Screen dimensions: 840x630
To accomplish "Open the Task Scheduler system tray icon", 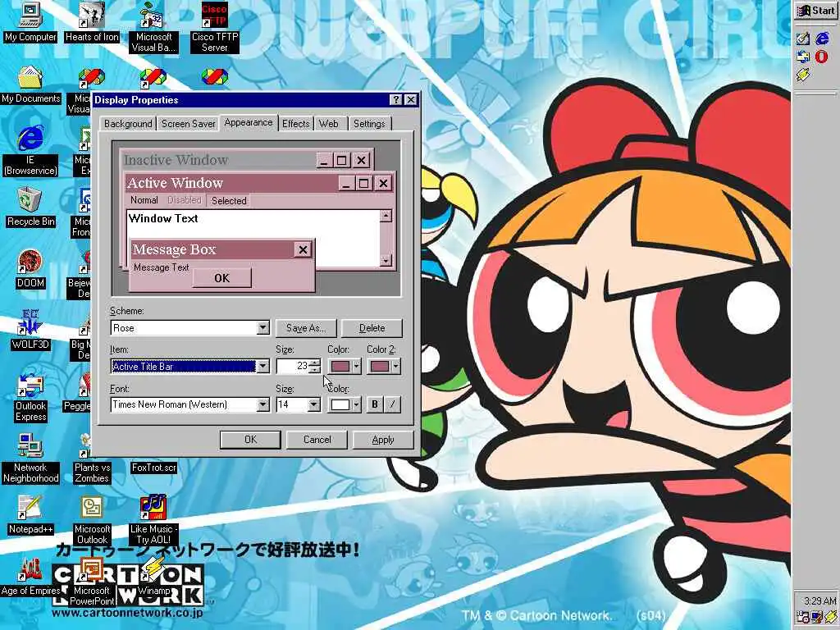I will (803, 617).
